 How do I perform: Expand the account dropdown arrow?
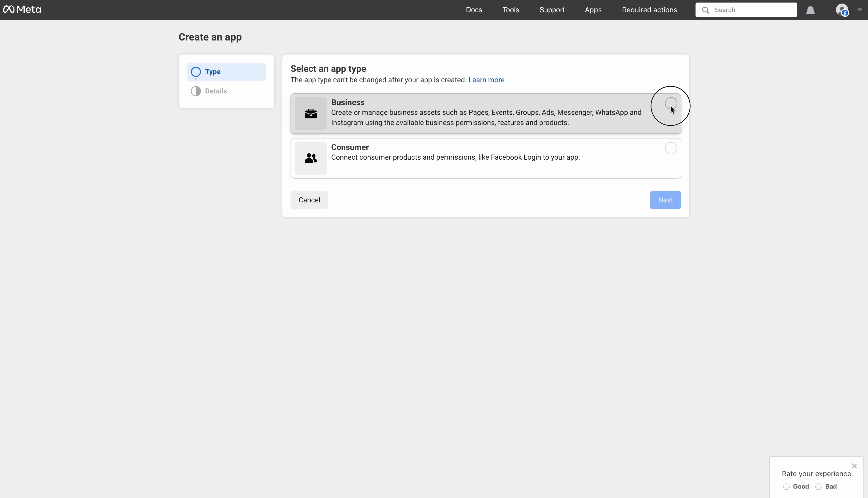click(859, 10)
